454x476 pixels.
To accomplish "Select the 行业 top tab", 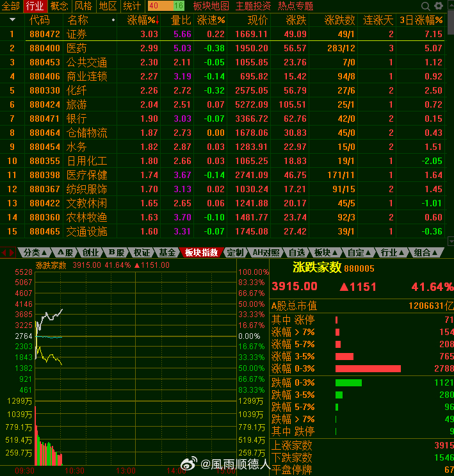I will point(35,6).
